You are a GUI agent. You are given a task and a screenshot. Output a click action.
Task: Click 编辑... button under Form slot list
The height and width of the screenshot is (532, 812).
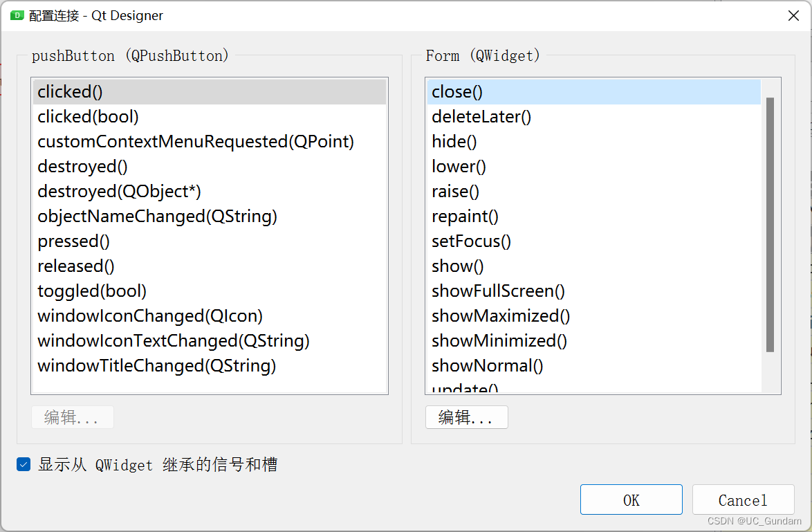(467, 417)
